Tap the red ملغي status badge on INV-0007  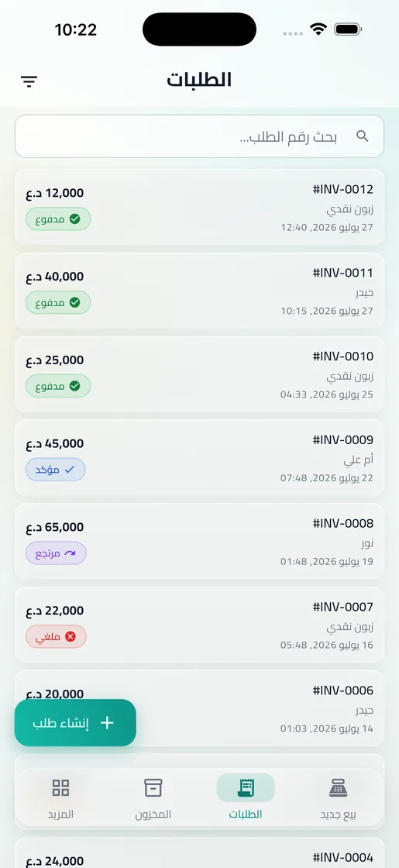tap(56, 636)
